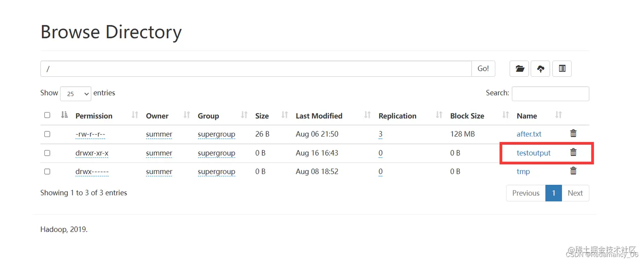Click owner summer in tmp row
Image resolution: width=644 pixels, height=262 pixels.
coord(159,172)
